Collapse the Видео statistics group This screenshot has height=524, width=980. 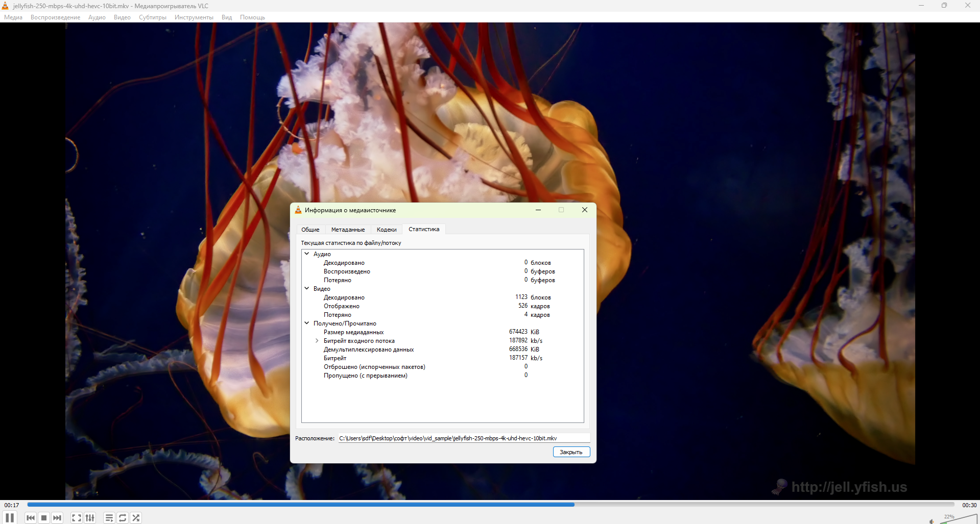point(307,288)
